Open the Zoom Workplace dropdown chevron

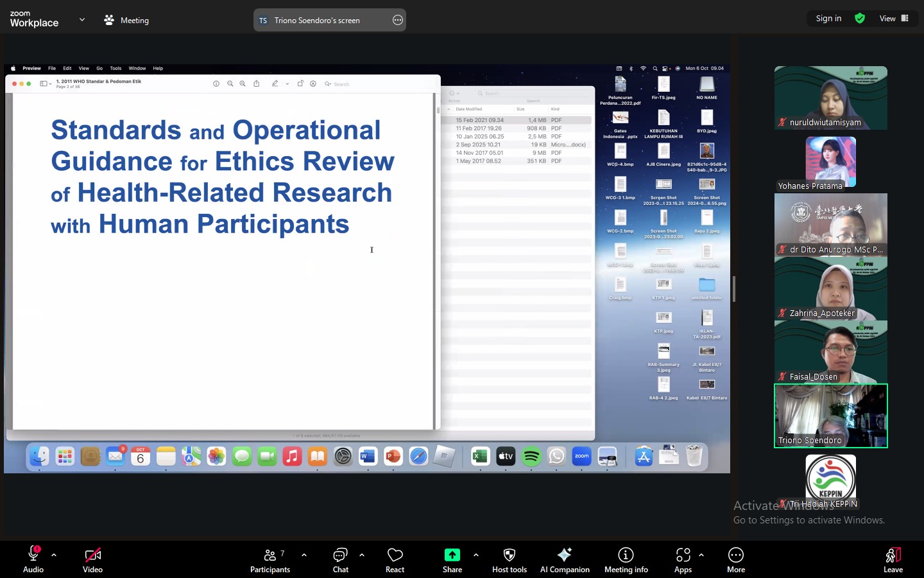pyautogui.click(x=82, y=20)
